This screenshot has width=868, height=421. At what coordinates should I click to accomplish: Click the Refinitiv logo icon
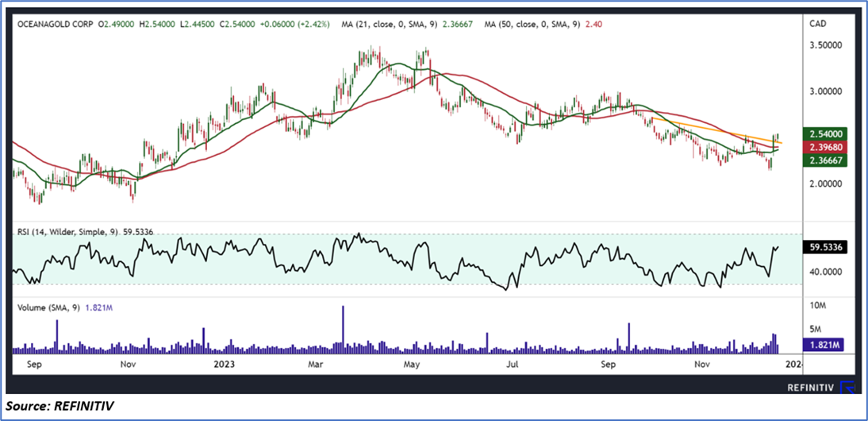point(847,388)
